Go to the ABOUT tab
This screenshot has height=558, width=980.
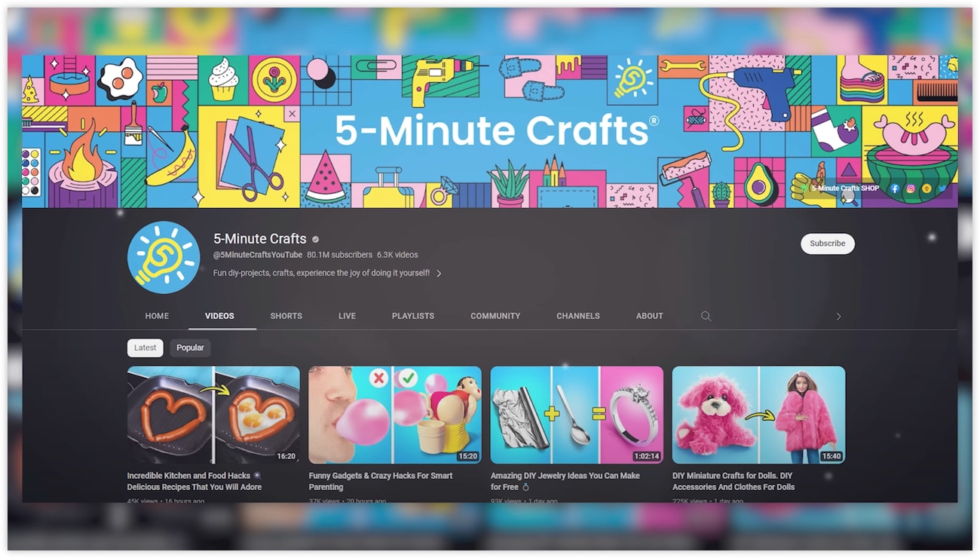pyautogui.click(x=650, y=316)
